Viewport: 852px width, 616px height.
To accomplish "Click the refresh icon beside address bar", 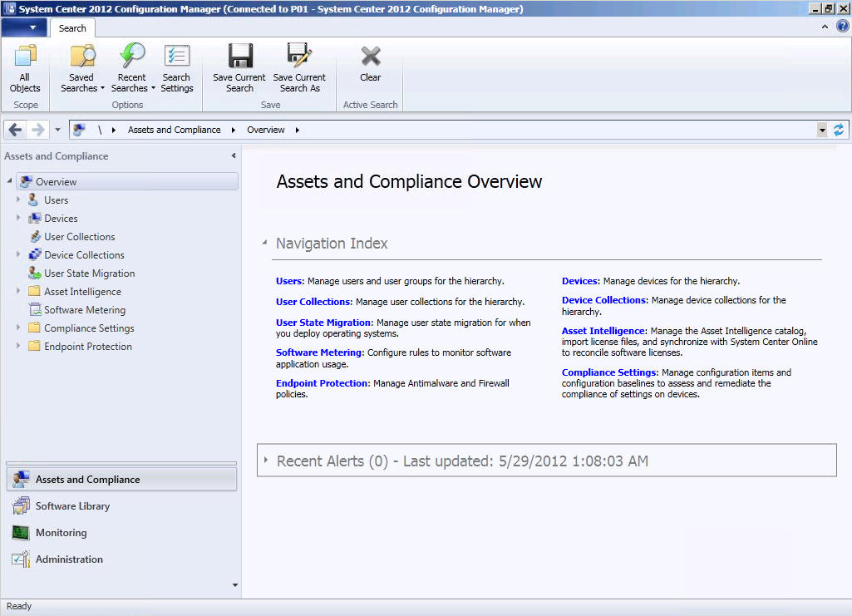I will (839, 130).
